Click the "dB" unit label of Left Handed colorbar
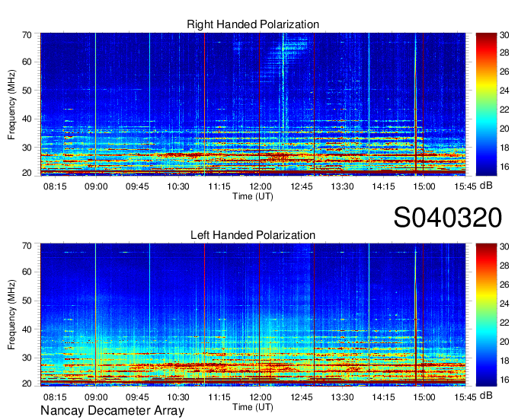 (x=486, y=395)
